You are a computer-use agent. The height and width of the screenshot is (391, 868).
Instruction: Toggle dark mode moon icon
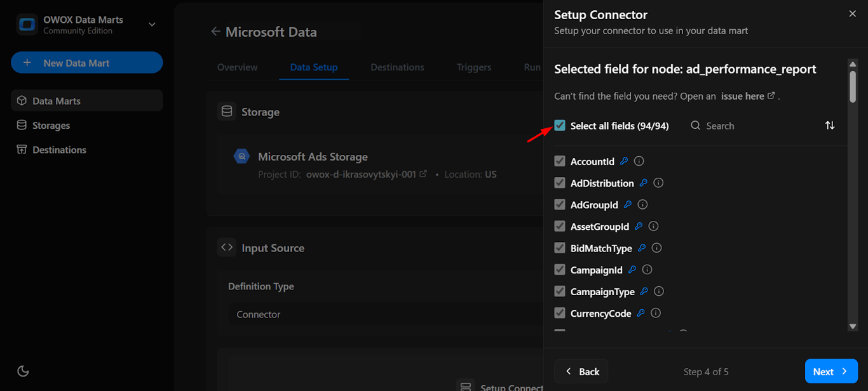click(23, 371)
